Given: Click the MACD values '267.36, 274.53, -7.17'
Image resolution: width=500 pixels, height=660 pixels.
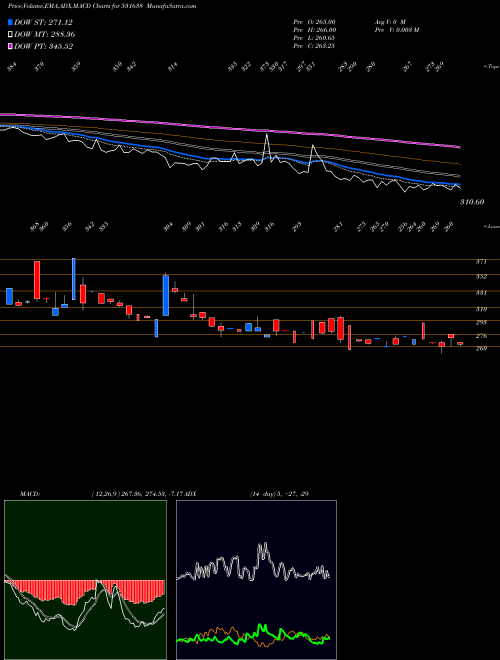Looking at the screenshot, I should click(153, 494).
